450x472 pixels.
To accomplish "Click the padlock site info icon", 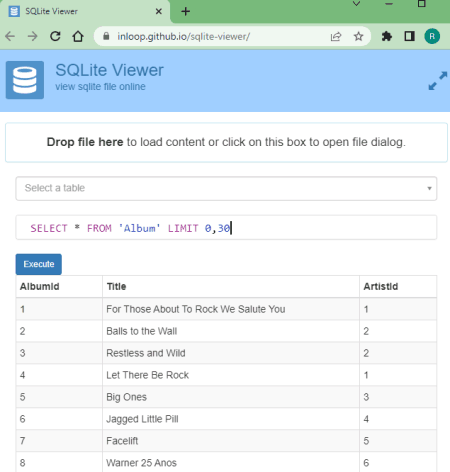I will click(106, 36).
